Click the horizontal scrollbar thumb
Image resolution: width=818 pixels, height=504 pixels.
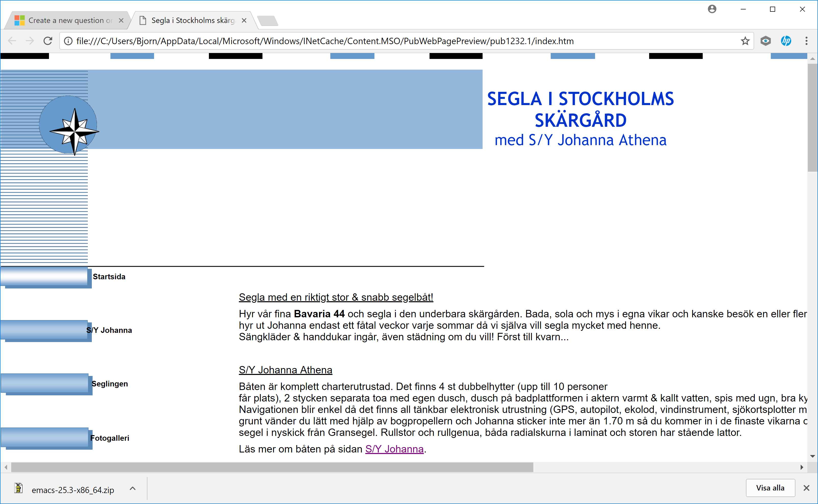click(x=272, y=467)
